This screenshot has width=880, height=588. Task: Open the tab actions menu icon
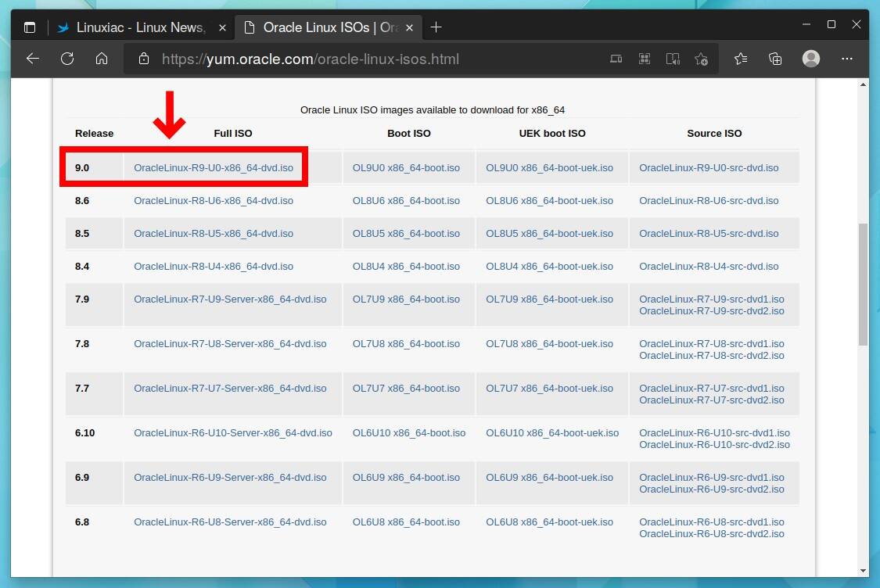coord(29,26)
